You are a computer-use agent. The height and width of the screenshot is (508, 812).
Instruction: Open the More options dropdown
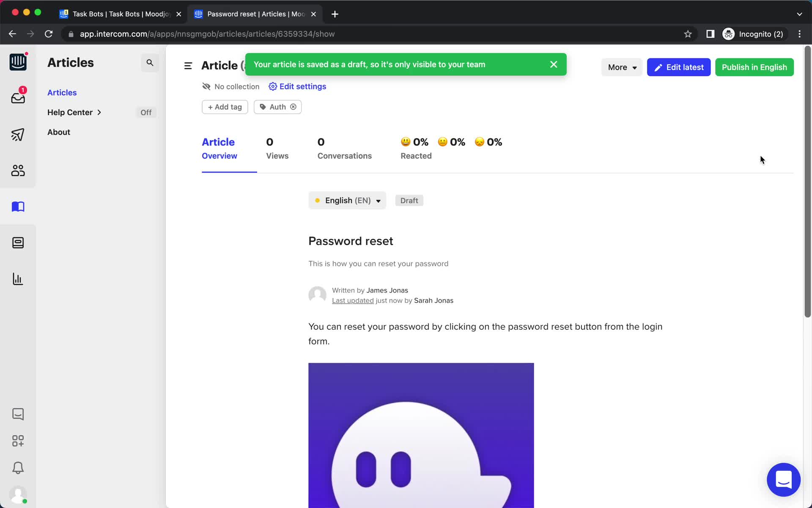point(622,67)
